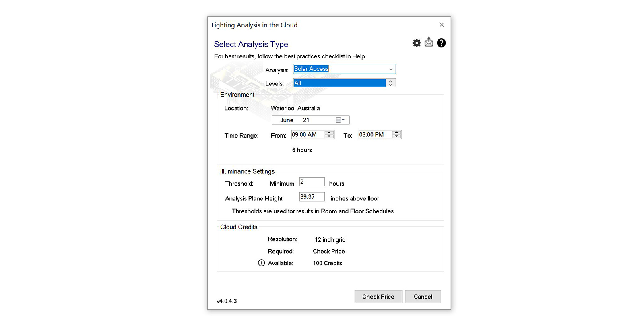Close the Lighting Analysis dialog

pyautogui.click(x=442, y=25)
